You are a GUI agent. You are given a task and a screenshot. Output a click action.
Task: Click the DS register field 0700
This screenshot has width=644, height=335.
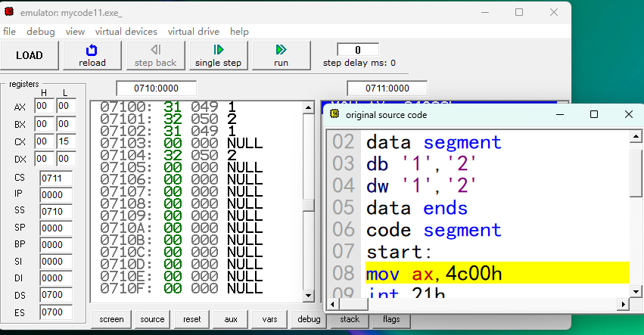click(x=56, y=295)
